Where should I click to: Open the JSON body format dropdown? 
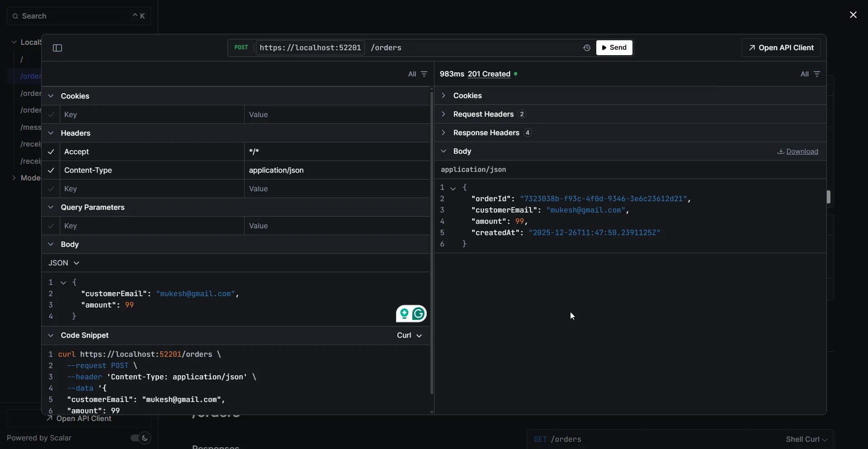coord(63,263)
